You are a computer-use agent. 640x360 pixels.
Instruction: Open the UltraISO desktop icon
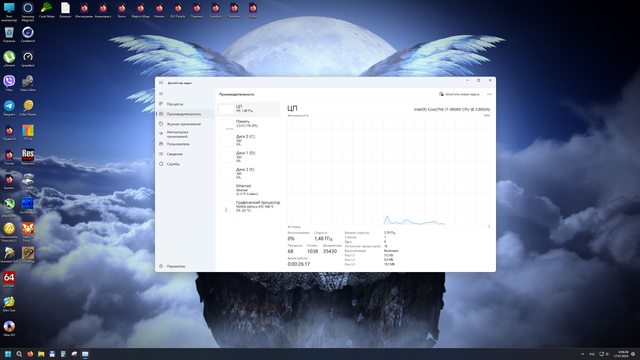pyautogui.click(x=9, y=328)
